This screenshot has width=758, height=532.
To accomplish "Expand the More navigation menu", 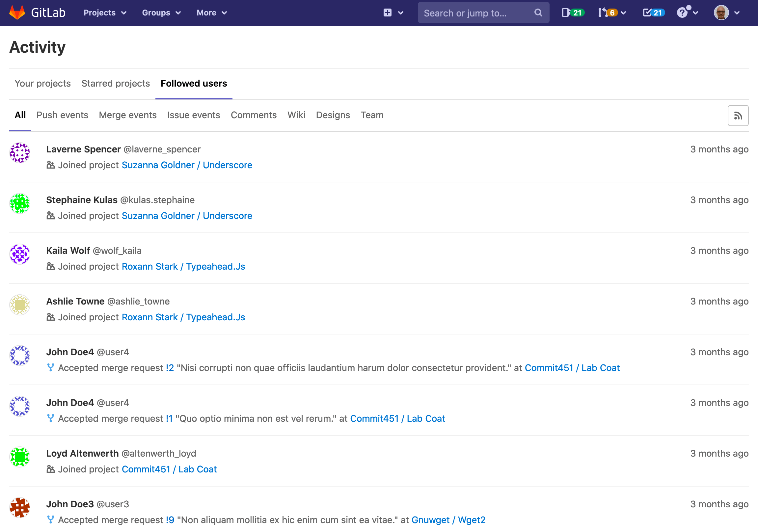I will click(x=211, y=13).
